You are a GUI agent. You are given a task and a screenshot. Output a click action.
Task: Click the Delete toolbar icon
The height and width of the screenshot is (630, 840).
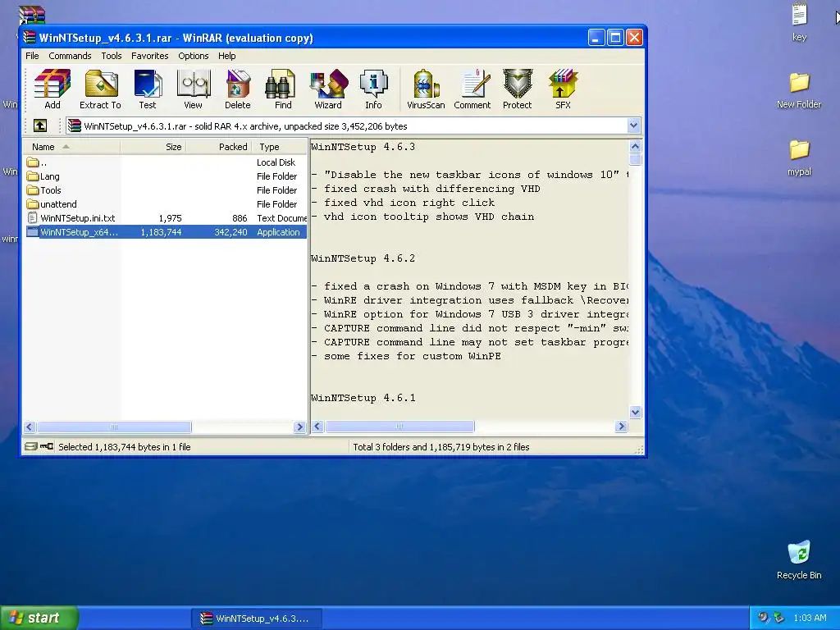[237, 89]
